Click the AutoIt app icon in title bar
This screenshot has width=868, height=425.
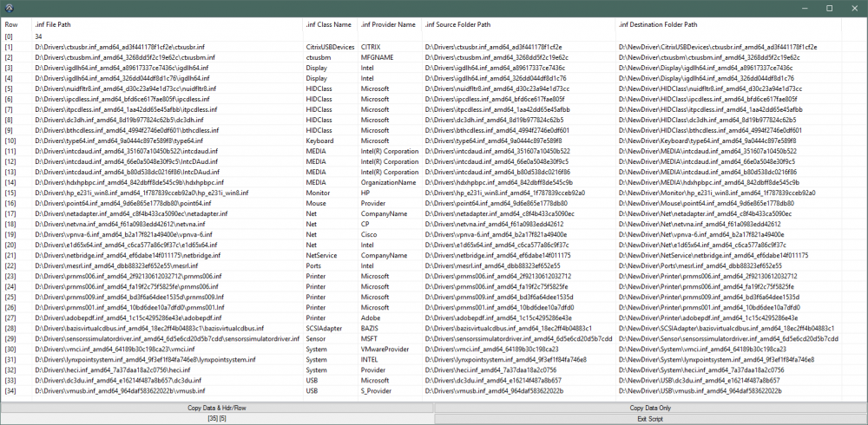click(x=9, y=9)
